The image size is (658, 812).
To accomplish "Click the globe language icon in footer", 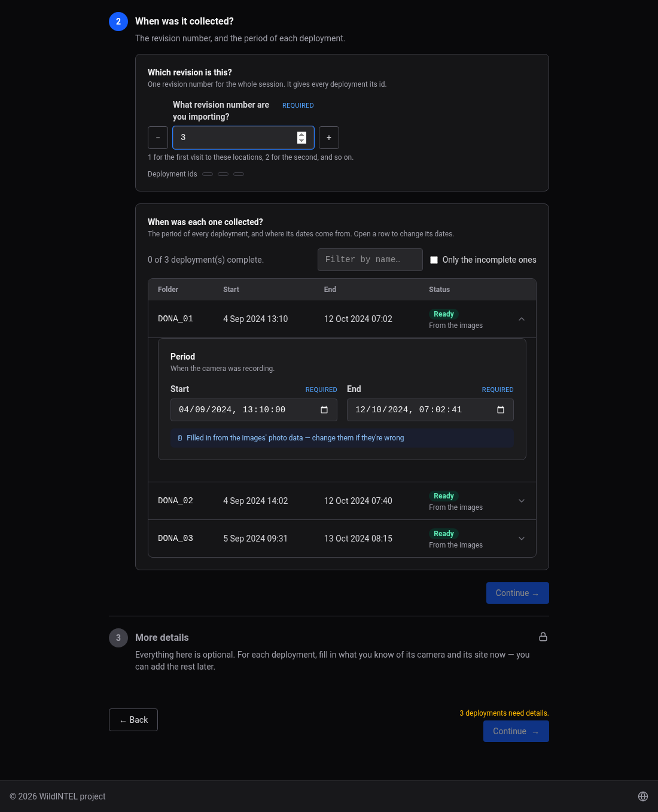I will (643, 796).
